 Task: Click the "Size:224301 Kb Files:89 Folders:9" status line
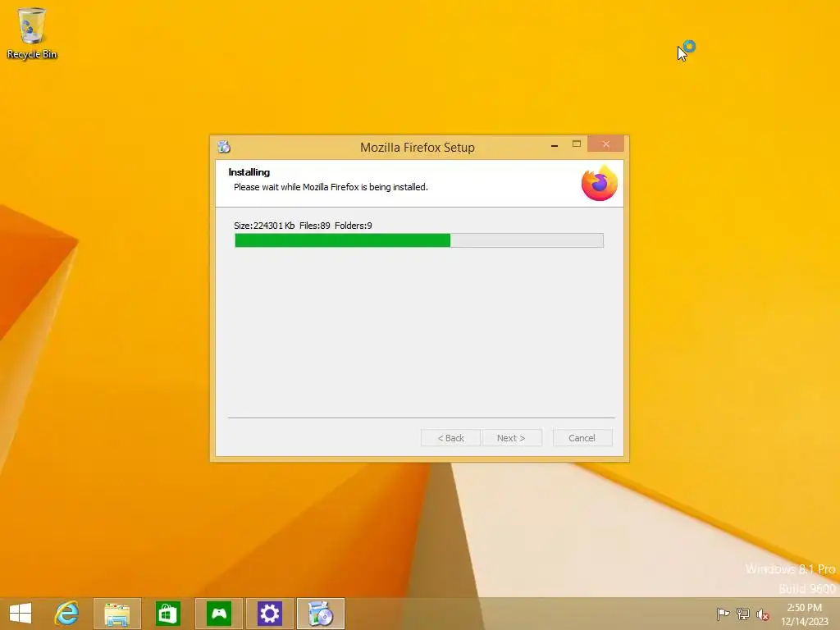click(x=303, y=226)
